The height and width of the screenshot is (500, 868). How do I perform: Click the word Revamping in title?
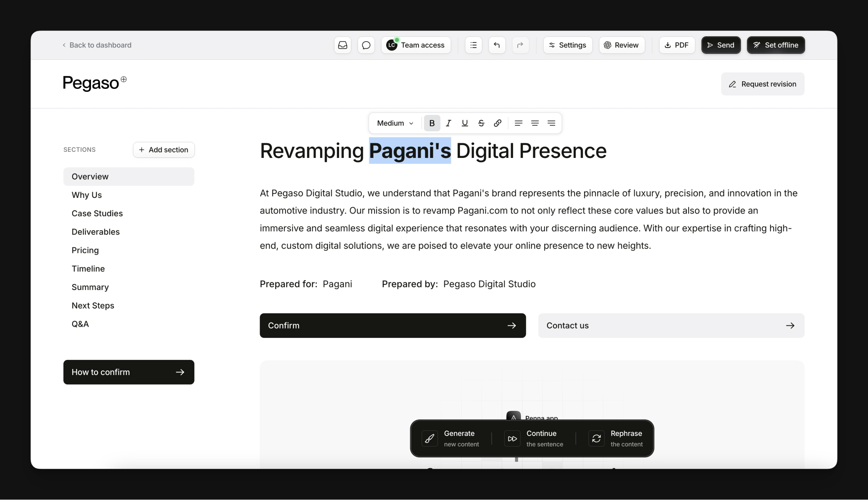[x=312, y=151]
